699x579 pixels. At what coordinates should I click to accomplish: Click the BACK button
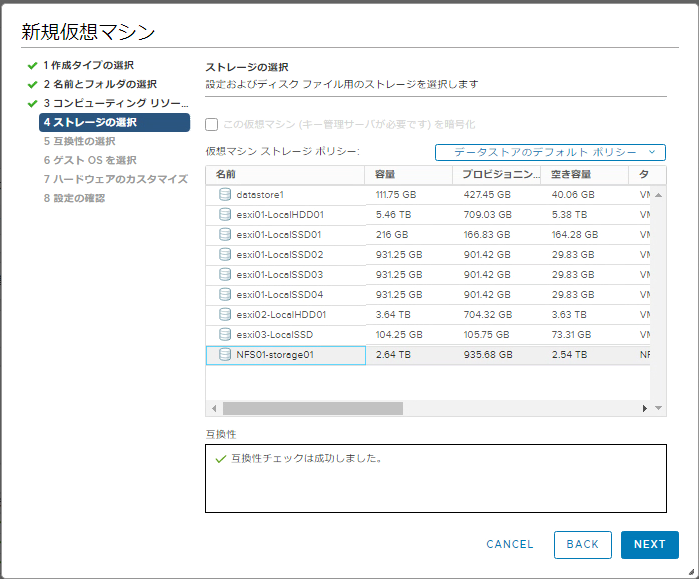pos(583,545)
